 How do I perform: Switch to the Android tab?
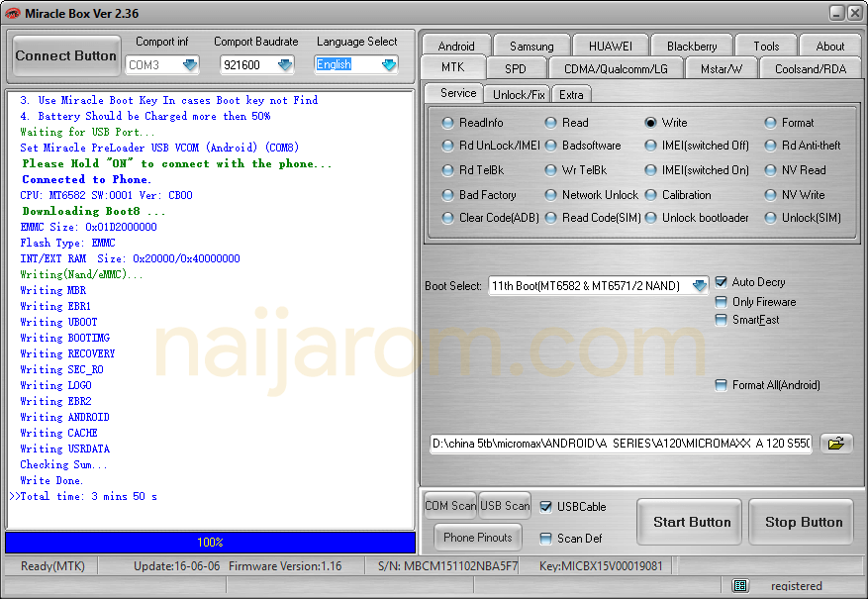click(x=456, y=46)
